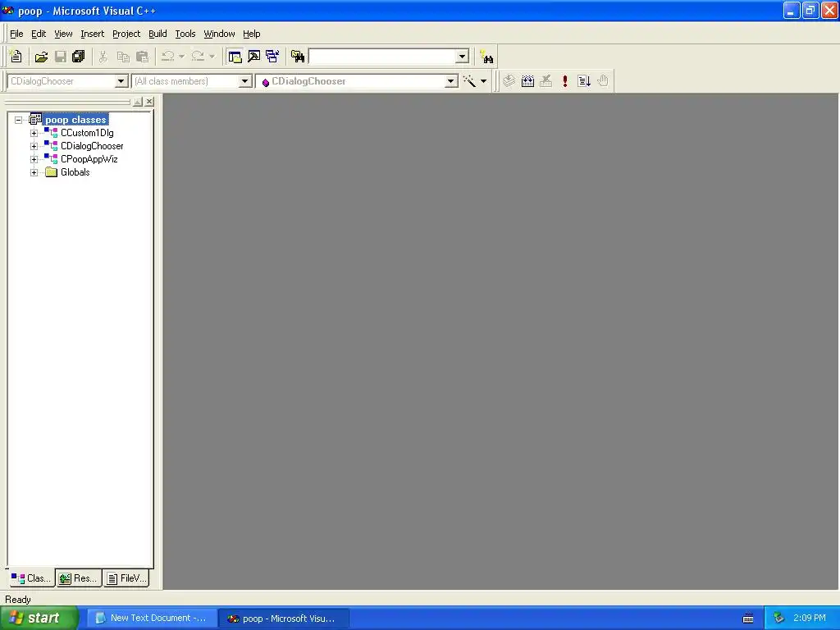
Task: Click the Open file folder icon
Action: [41, 57]
